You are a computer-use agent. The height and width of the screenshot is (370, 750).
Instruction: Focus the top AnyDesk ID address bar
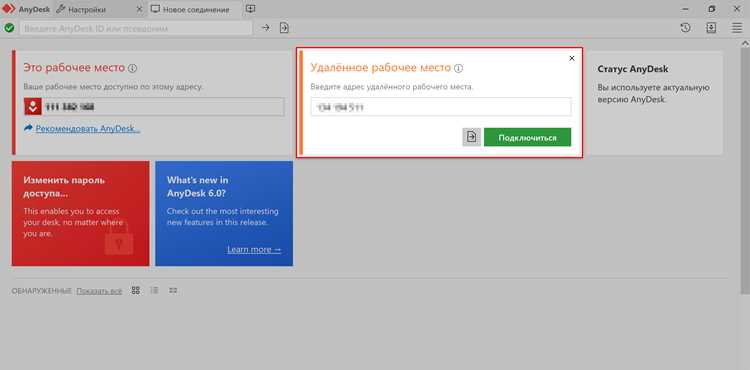(135, 28)
